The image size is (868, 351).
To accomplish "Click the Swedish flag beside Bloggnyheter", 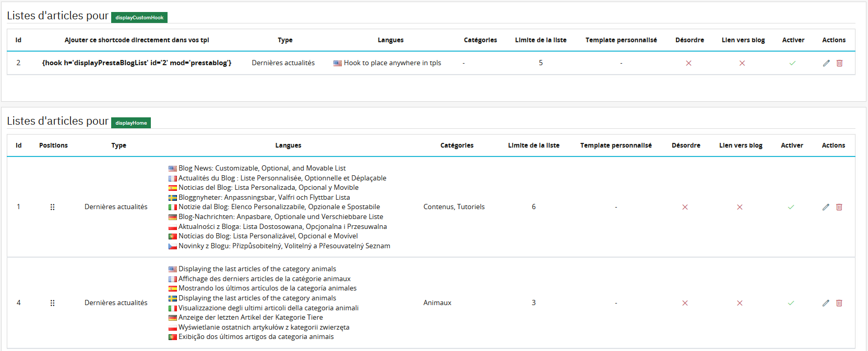I will (173, 198).
